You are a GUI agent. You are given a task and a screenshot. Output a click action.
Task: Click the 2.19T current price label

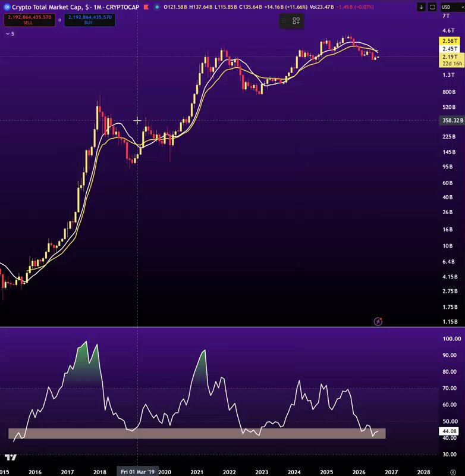click(x=450, y=57)
